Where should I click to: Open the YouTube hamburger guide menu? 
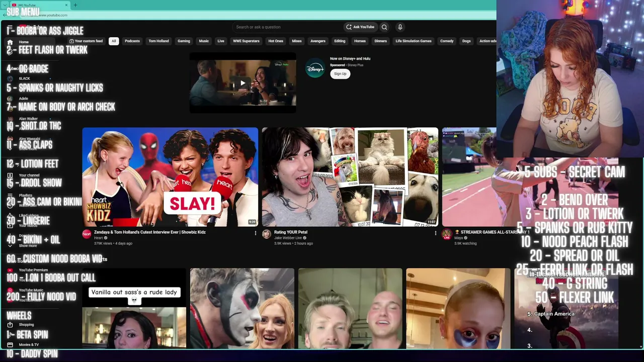10,27
